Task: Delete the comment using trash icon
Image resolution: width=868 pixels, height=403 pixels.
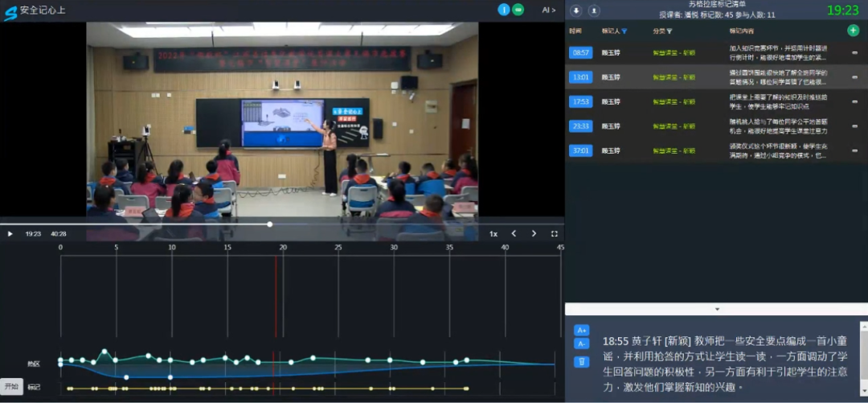Action: click(581, 362)
